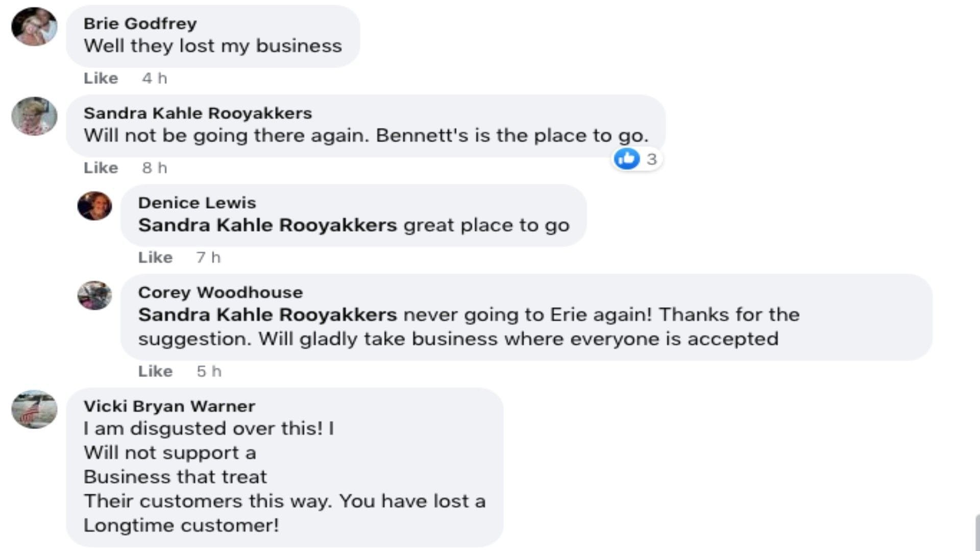Click Corey Woodhouse name link
The height and width of the screenshot is (551, 980).
[220, 292]
